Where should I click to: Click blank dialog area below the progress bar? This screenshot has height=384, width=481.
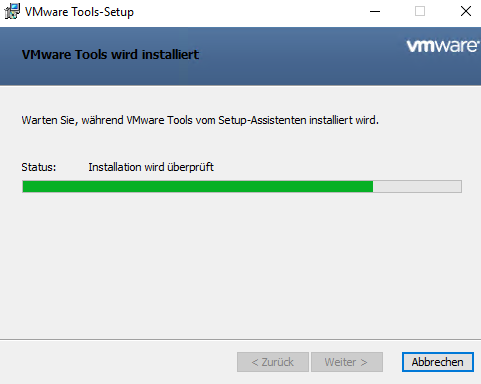pyautogui.click(x=240, y=267)
